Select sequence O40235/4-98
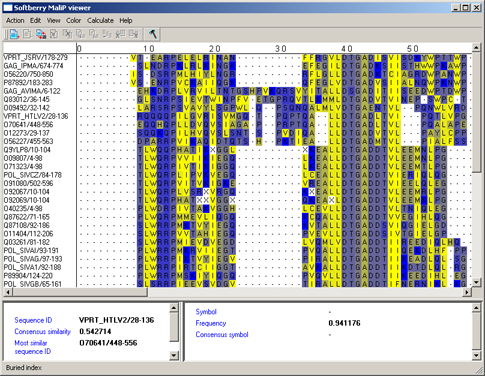Screen dimensions: 485x376 click(23, 208)
